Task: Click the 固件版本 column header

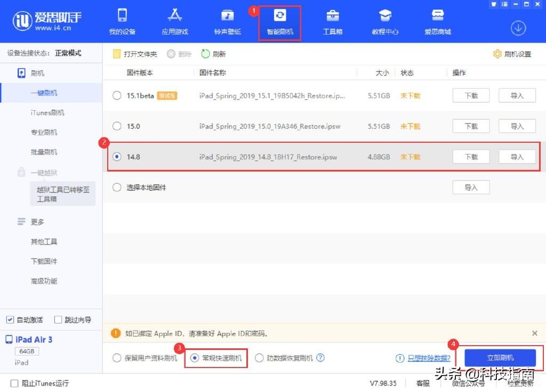Action: (x=140, y=72)
